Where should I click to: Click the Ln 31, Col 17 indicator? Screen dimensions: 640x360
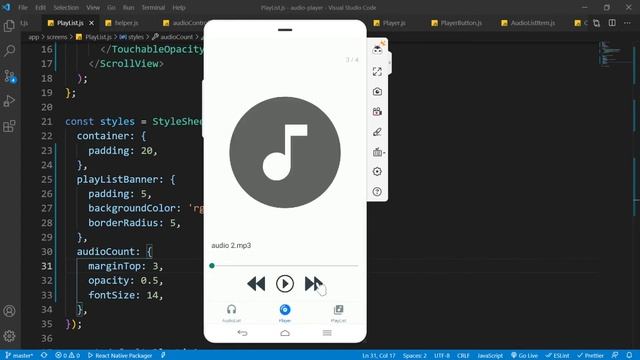(x=379, y=356)
